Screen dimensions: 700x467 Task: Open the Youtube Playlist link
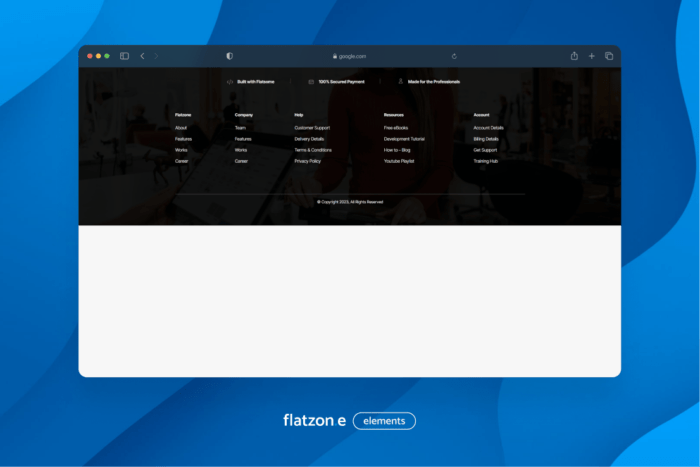(399, 161)
